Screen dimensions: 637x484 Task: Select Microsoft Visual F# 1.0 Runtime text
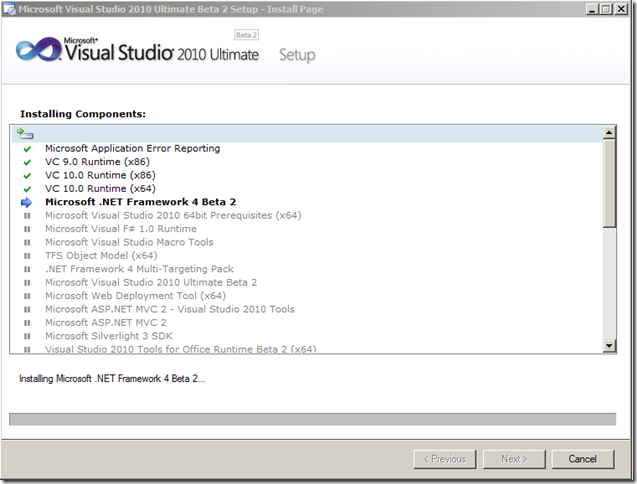pyautogui.click(x=121, y=229)
